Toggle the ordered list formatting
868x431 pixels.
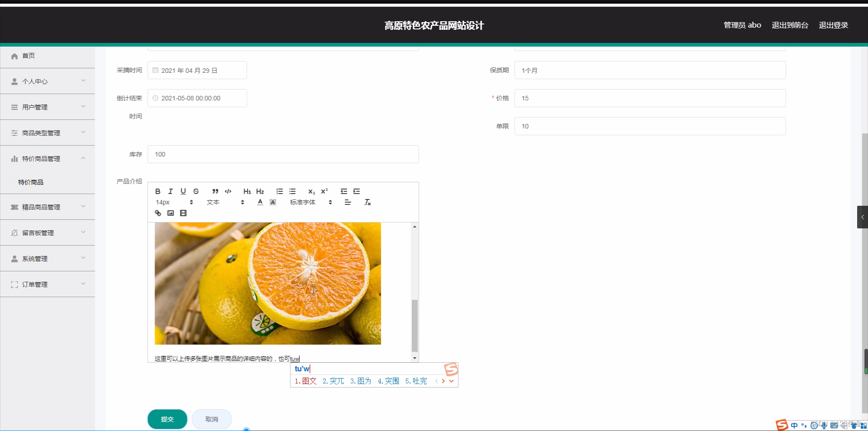(279, 191)
